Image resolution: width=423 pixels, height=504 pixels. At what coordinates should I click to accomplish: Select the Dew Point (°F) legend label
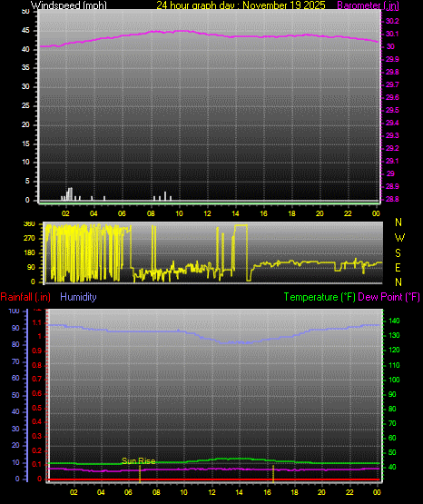(x=389, y=297)
